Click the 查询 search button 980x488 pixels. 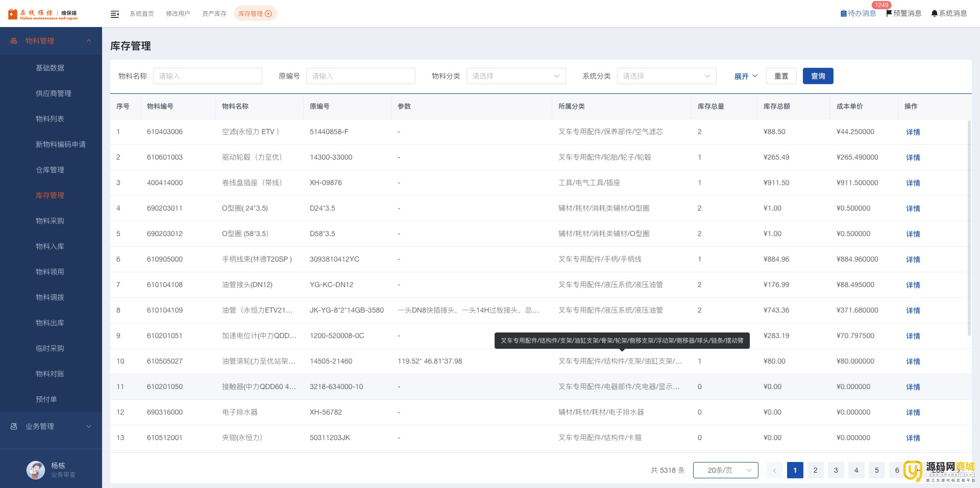(x=817, y=76)
